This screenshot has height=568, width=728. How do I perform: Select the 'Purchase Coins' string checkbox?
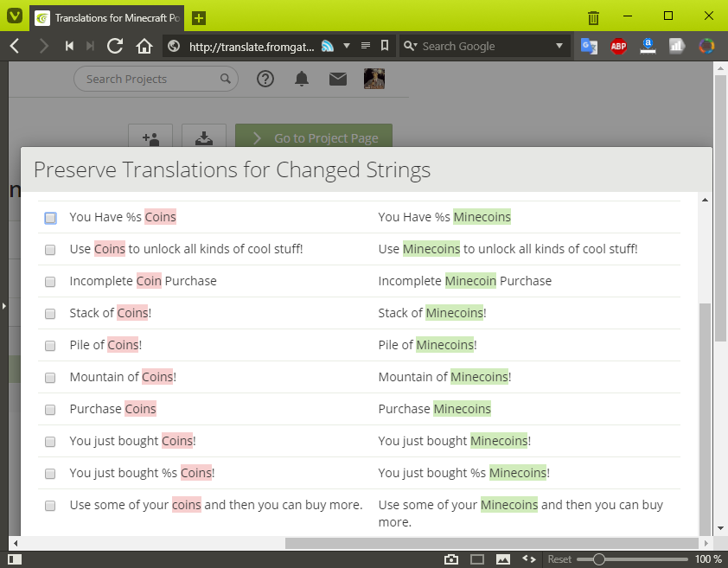coord(50,410)
